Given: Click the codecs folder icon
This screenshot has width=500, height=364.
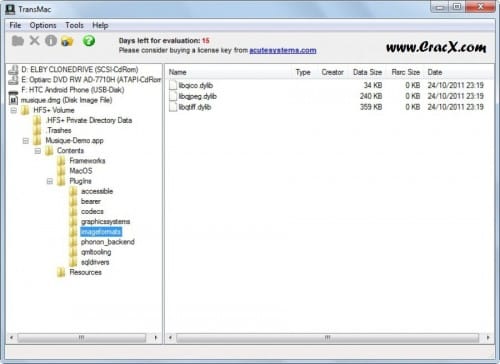Looking at the screenshot, I should [73, 212].
